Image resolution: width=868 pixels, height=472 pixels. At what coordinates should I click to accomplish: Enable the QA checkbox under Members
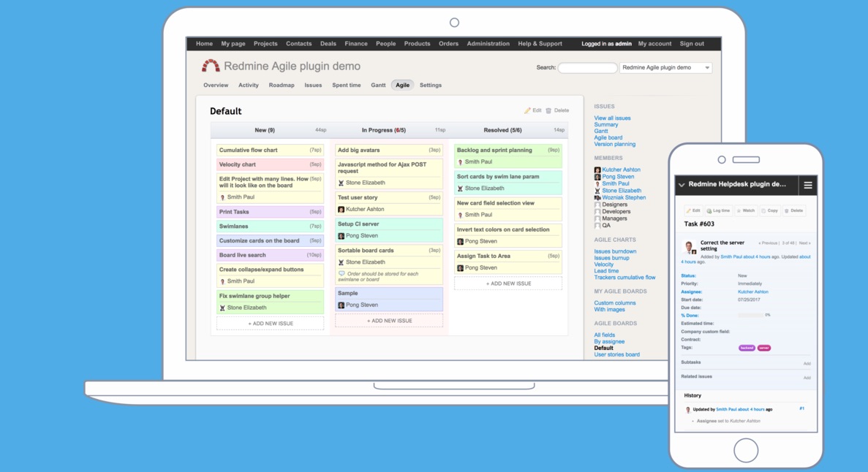[597, 225]
